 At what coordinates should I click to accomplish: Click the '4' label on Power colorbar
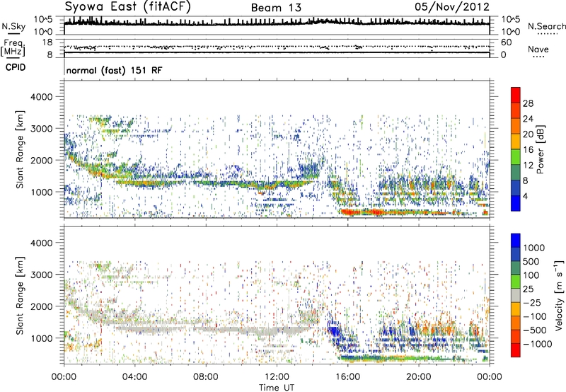coord(525,196)
